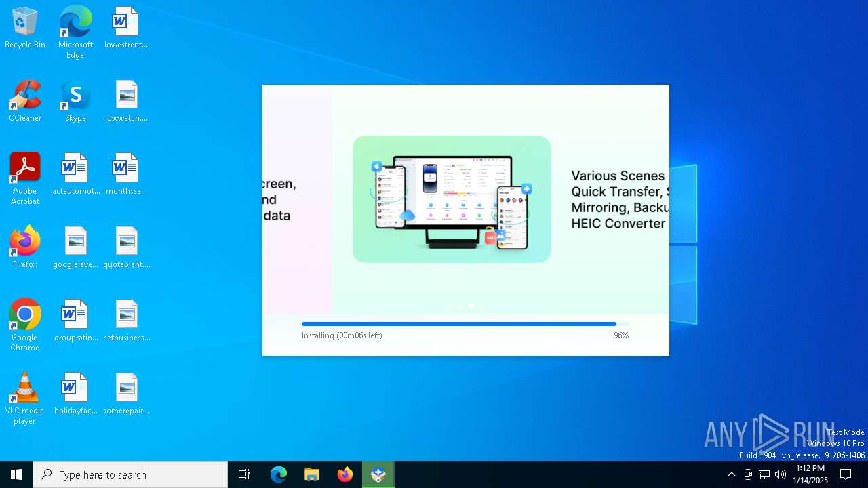Screen dimensions: 868x488
Task: Select the actautomot Word document
Action: (x=75, y=175)
